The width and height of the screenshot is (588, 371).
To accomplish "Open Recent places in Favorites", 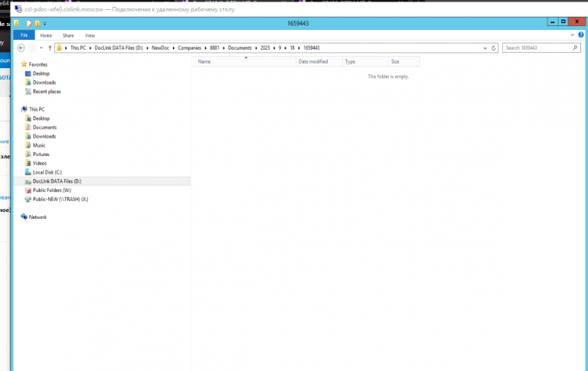I will (x=47, y=92).
